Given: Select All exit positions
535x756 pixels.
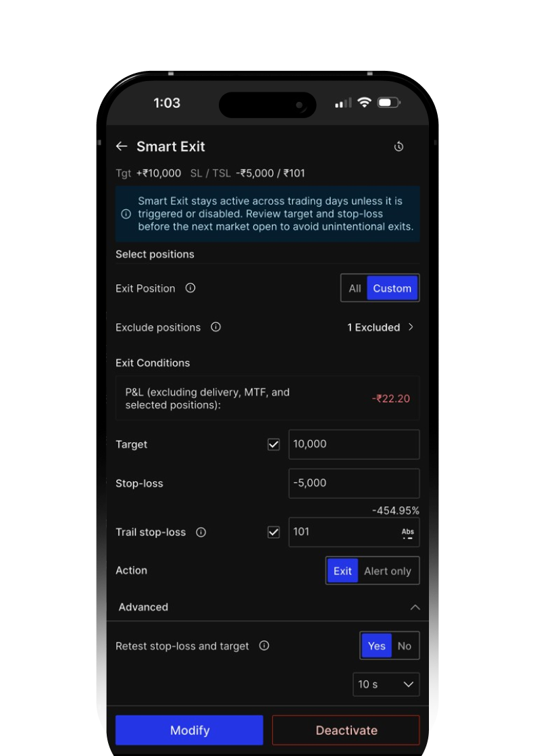Looking at the screenshot, I should click(355, 288).
